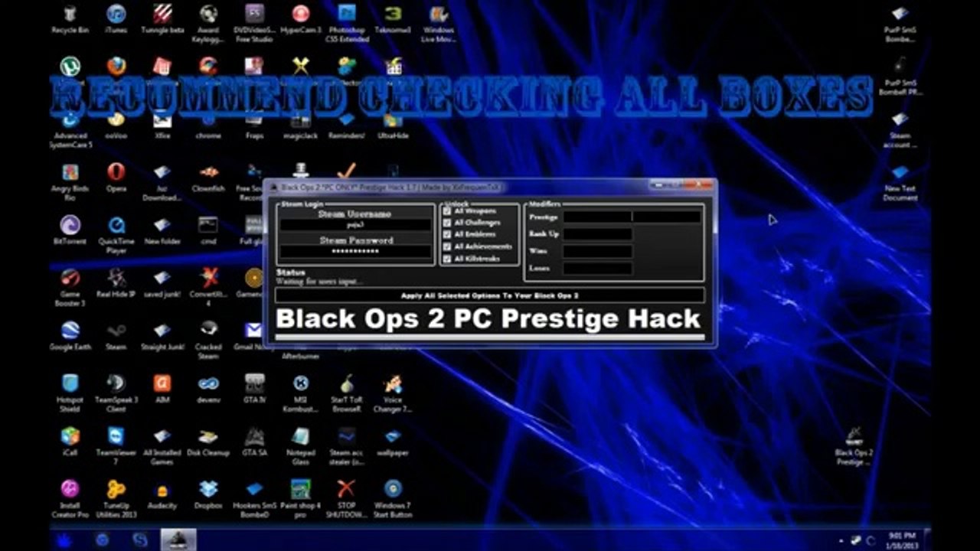Click 'Waiting for users input...' status text
Screen dimensions: 980x551
coord(319,282)
